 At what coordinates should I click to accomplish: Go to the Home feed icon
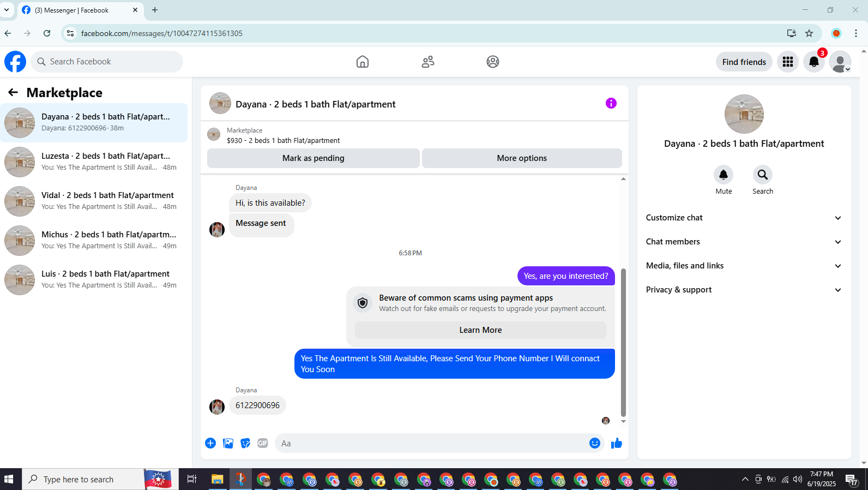pos(363,62)
